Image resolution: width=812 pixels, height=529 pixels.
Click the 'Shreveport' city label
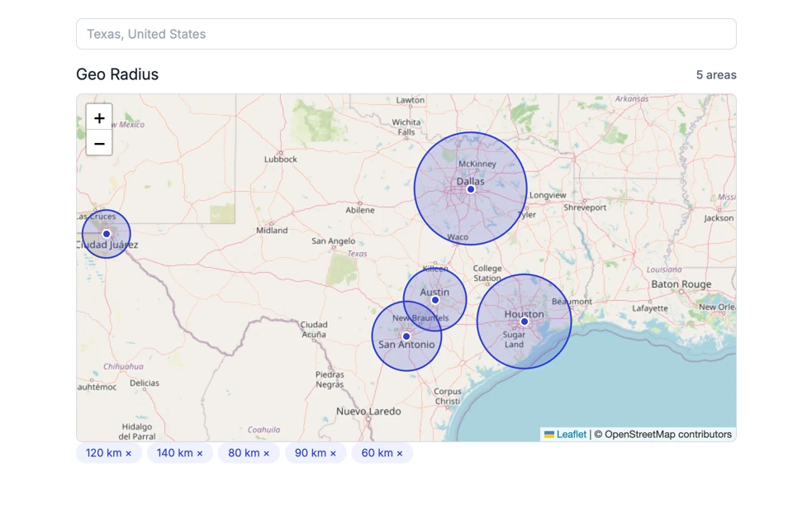(585, 207)
